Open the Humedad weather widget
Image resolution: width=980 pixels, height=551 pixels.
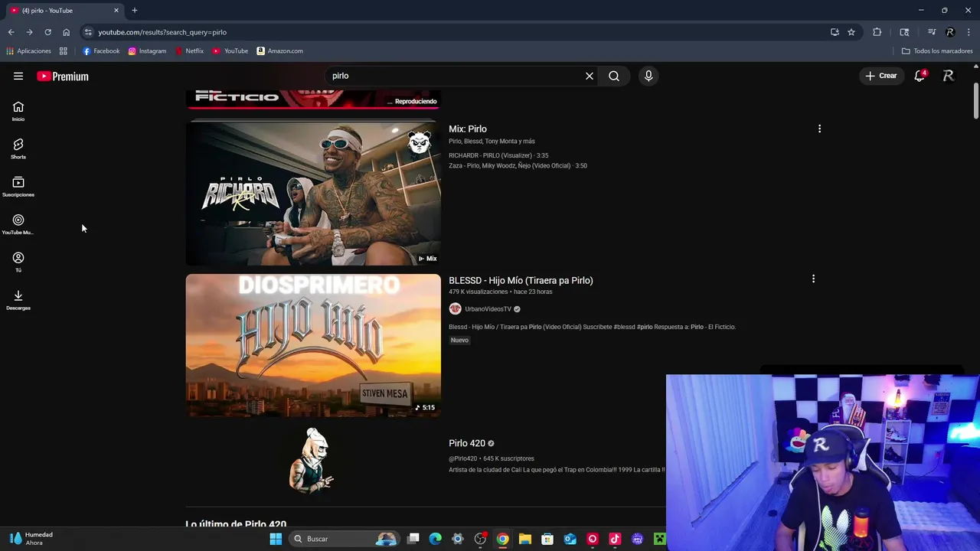(x=31, y=539)
